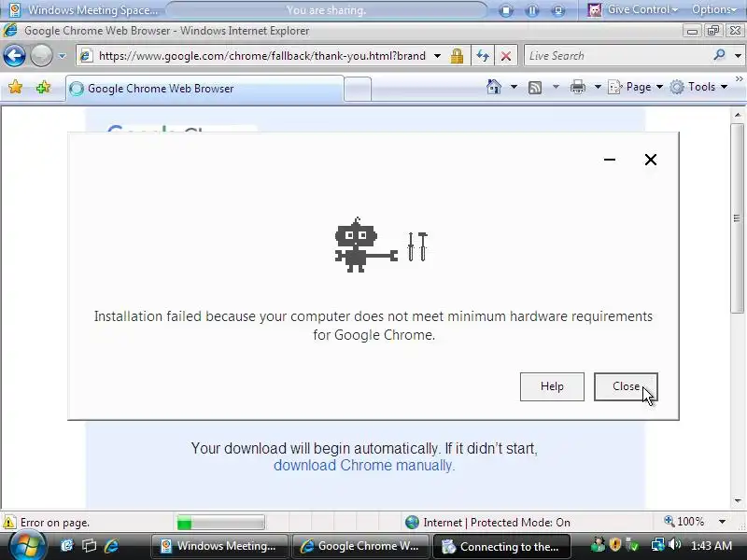Click the scroll up arrow
747x560 pixels.
click(x=738, y=115)
